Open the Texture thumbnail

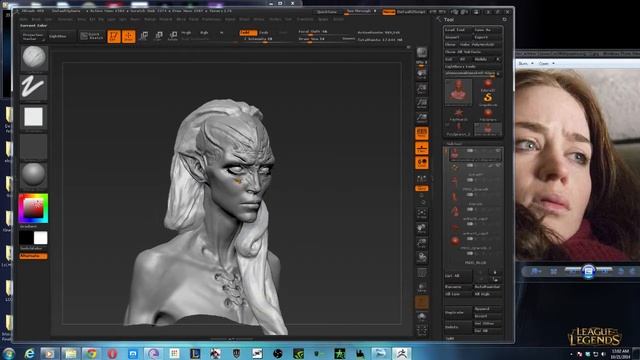tap(33, 146)
